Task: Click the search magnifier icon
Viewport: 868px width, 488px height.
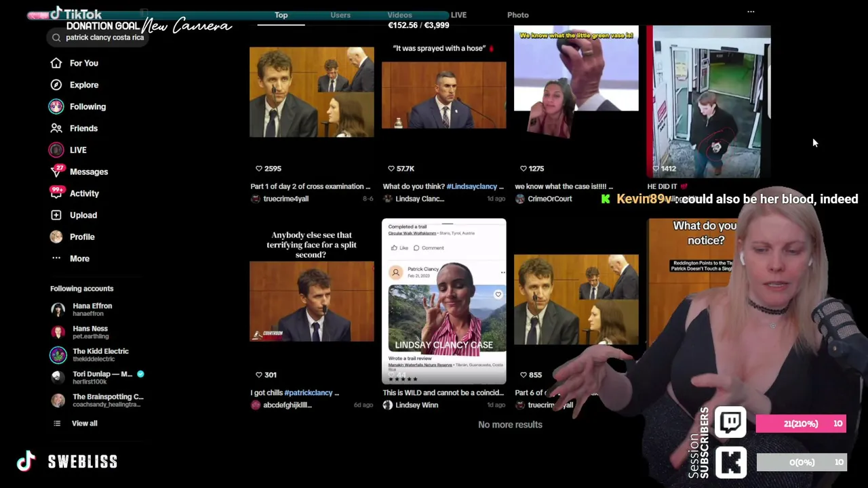Action: click(x=56, y=38)
